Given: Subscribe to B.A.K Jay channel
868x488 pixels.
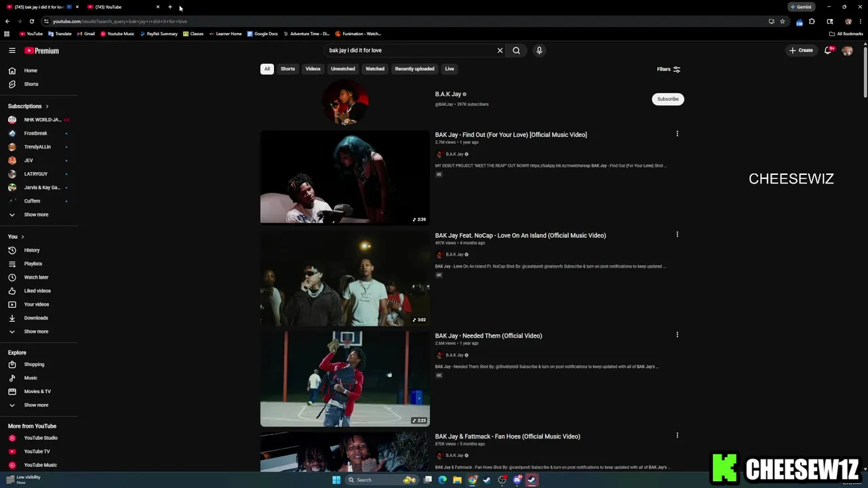Looking at the screenshot, I should [667, 99].
